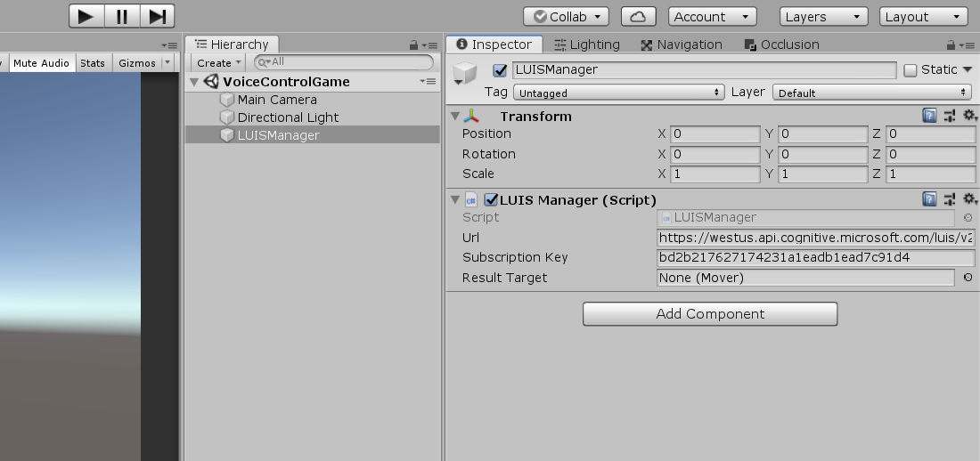This screenshot has height=461, width=980.
Task: Switch to the Lighting tab
Action: coord(587,44)
